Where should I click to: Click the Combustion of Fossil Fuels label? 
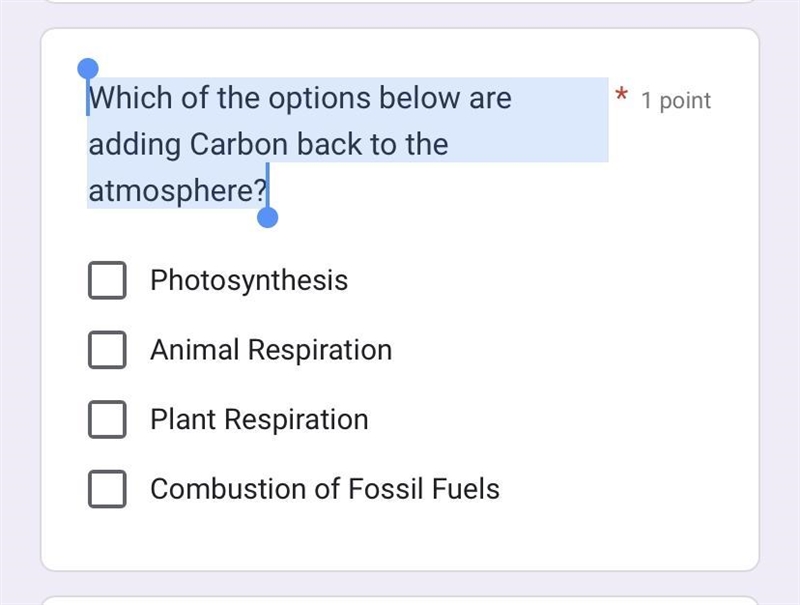[325, 489]
